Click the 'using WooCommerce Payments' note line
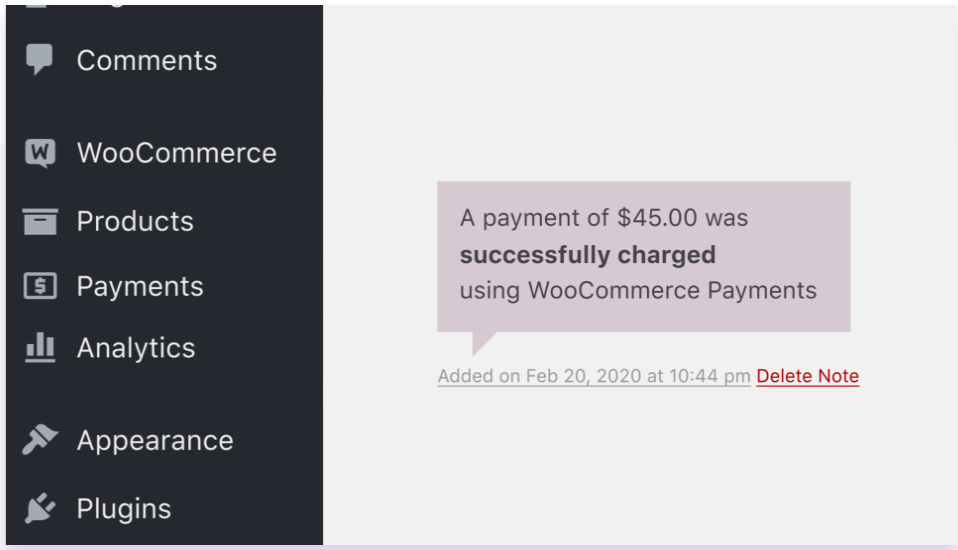This screenshot has height=550, width=958. (638, 291)
